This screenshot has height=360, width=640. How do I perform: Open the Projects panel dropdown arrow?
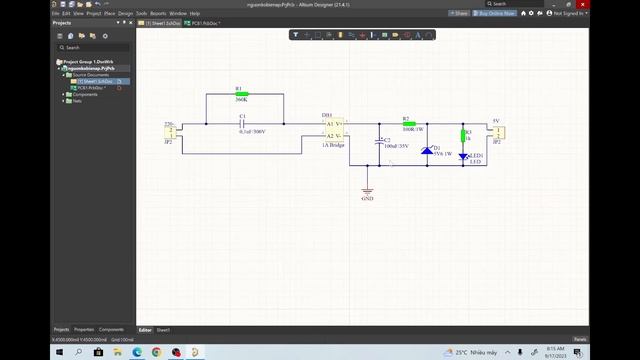pyautogui.click(x=118, y=23)
